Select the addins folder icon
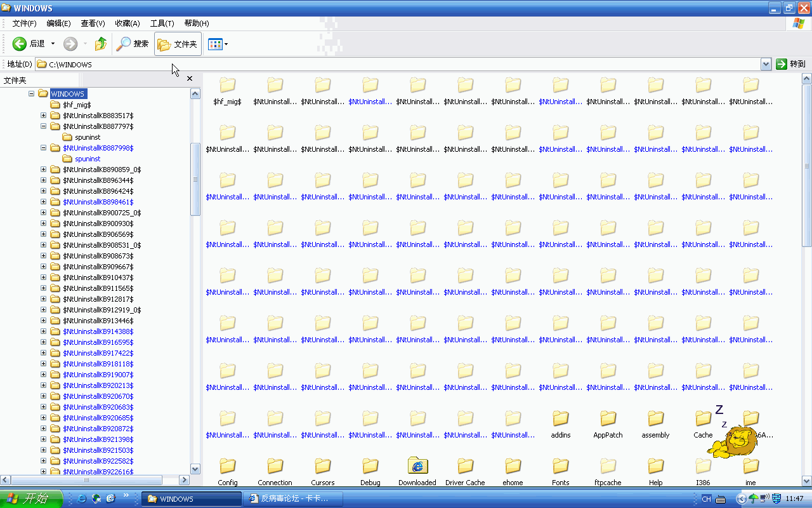Image resolution: width=812 pixels, height=508 pixels. click(x=561, y=418)
